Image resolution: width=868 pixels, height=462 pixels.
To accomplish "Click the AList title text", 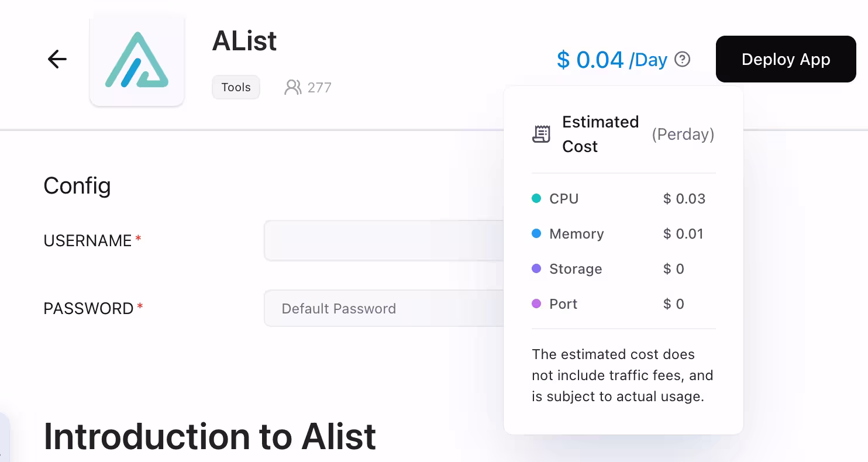I will coord(244,41).
